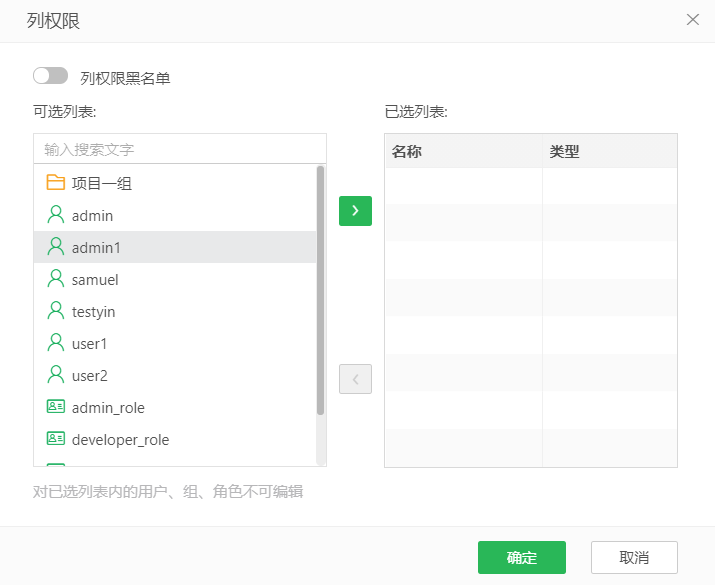Click the 类型 column header

pyautogui.click(x=565, y=152)
